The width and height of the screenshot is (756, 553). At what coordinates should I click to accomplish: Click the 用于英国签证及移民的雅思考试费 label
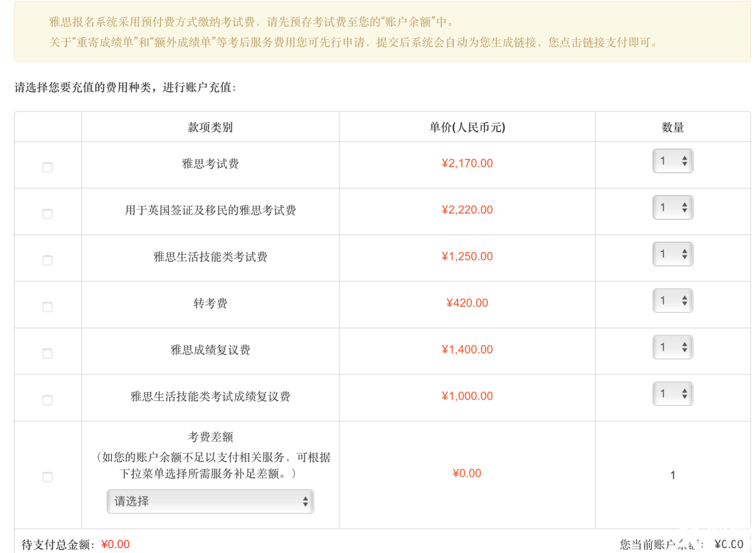coord(210,210)
